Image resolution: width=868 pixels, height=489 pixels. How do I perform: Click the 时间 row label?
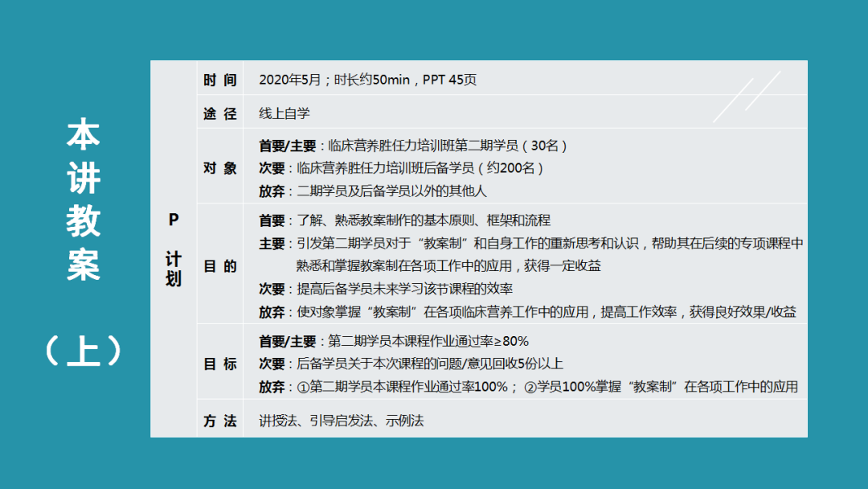coord(219,80)
